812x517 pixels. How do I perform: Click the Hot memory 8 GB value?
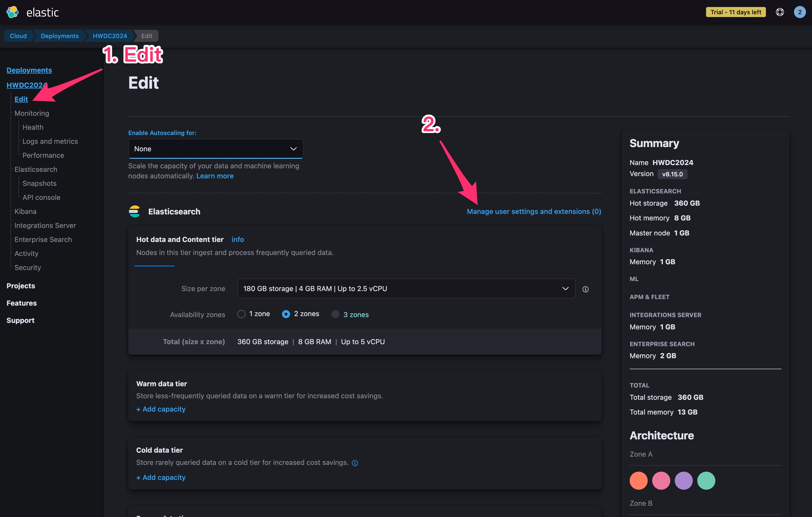point(682,218)
